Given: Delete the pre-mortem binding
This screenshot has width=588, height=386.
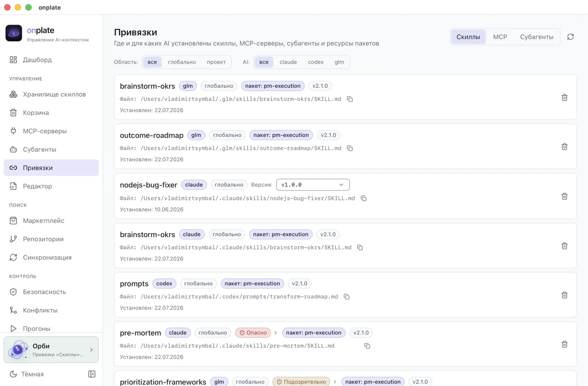Looking at the screenshot, I should point(564,344).
